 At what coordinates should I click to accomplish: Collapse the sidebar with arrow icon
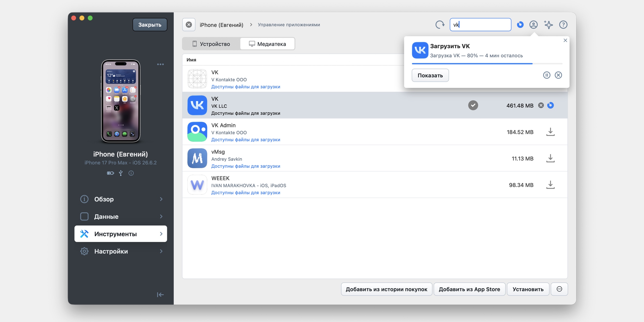coord(160,295)
